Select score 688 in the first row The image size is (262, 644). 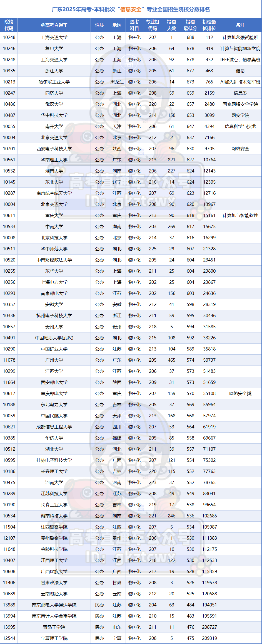[190, 37]
